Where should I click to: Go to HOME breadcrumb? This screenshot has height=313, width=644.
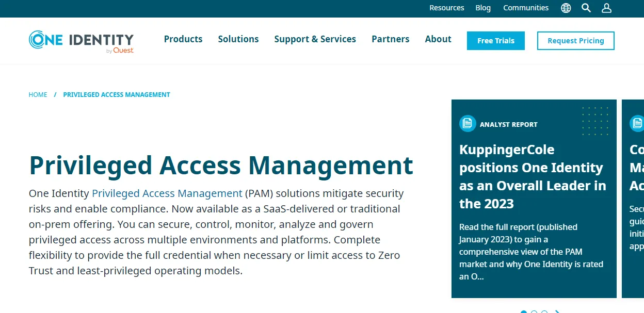pyautogui.click(x=38, y=95)
